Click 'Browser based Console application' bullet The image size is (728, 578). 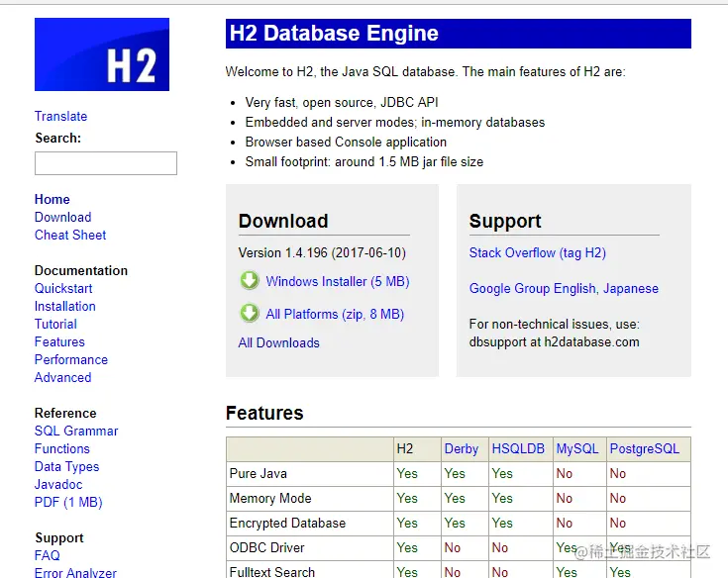coord(346,142)
